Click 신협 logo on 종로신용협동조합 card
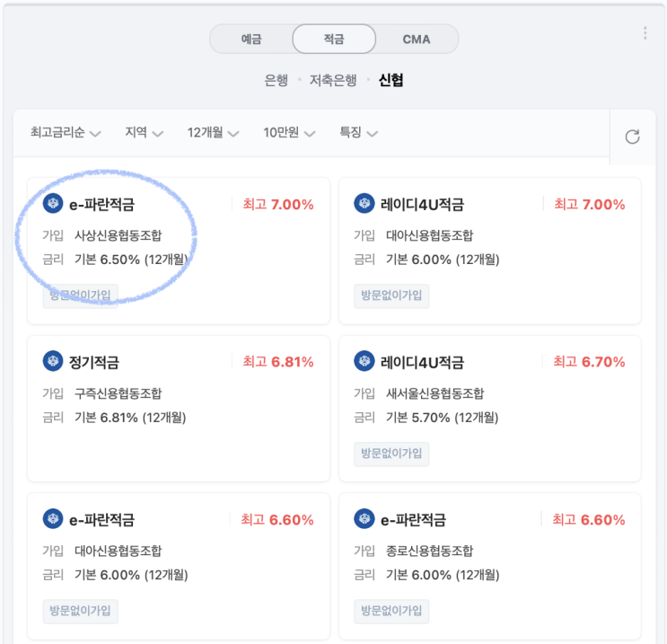 pyautogui.click(x=364, y=519)
